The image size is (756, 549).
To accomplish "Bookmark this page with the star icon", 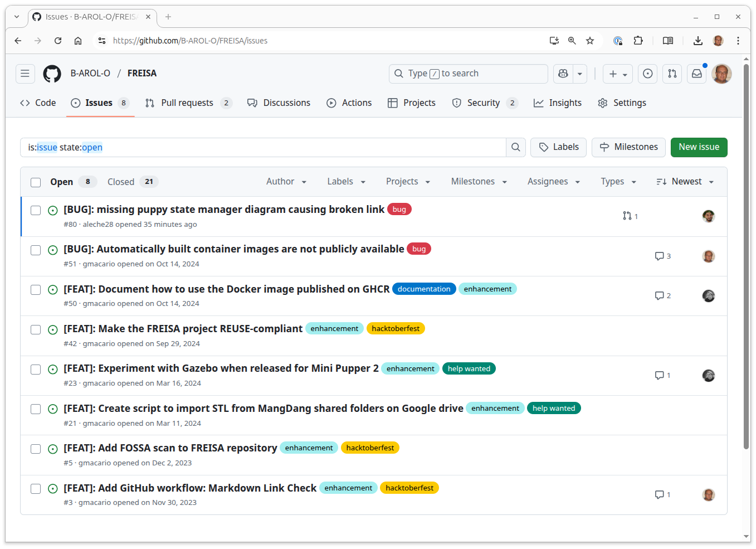I will 590,41.
